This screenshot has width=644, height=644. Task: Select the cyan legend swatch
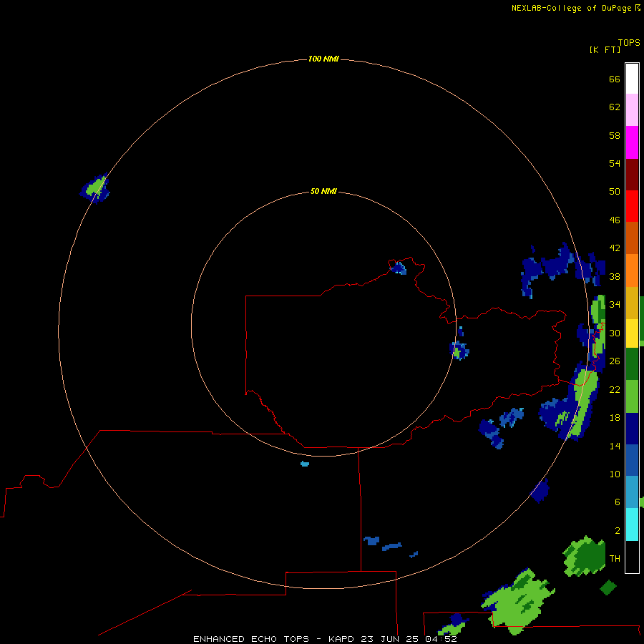click(632, 525)
